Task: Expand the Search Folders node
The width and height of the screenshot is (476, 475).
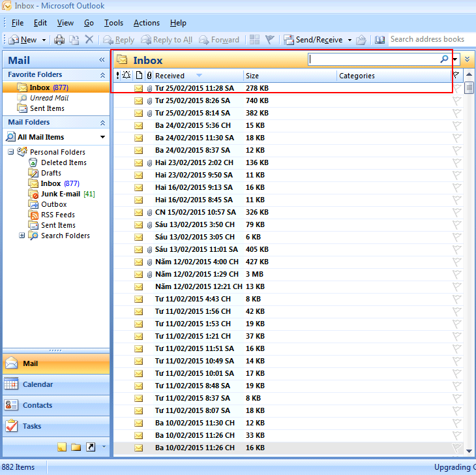Action: [22, 236]
